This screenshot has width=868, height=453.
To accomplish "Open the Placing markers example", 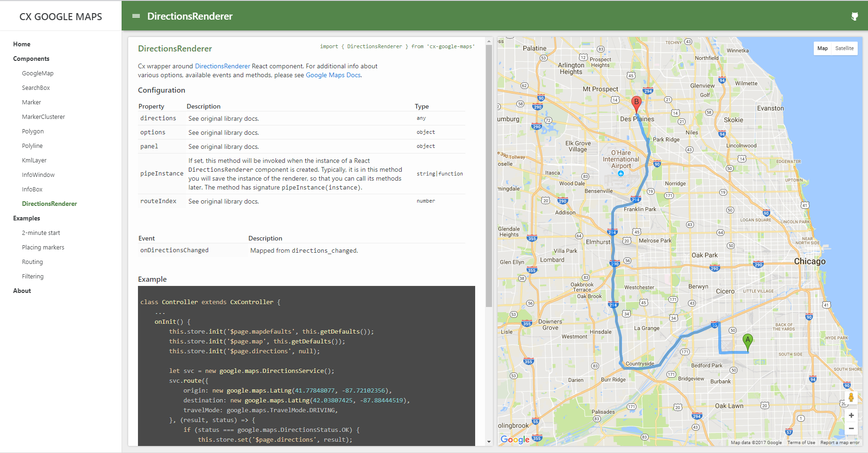I will 43,247.
